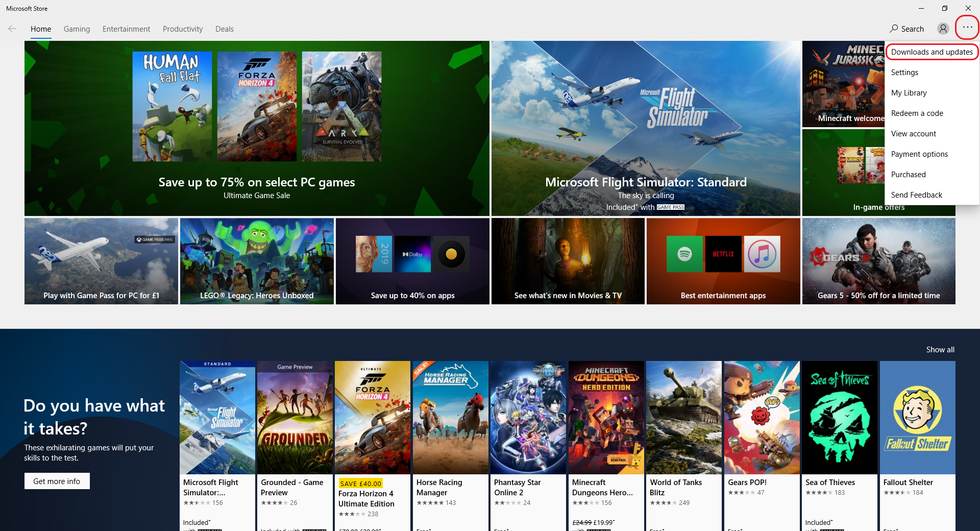The width and height of the screenshot is (980, 531).
Task: Open Microsoft Flight Simulator game card
Action: pos(217,446)
